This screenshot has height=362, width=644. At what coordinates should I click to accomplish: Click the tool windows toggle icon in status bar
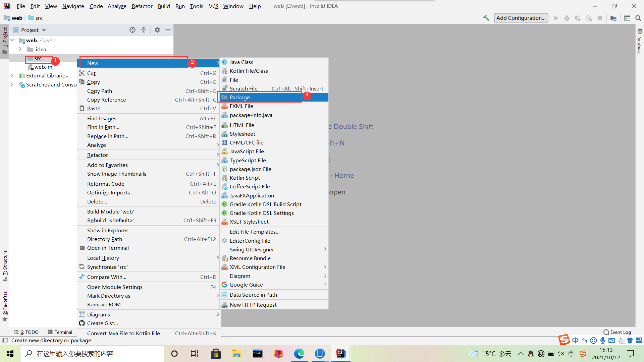[x=5, y=341]
